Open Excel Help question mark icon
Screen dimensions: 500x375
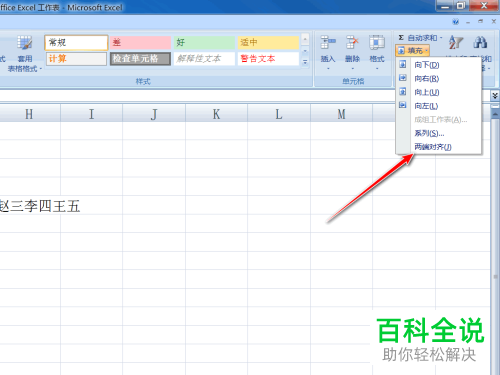tap(455, 22)
